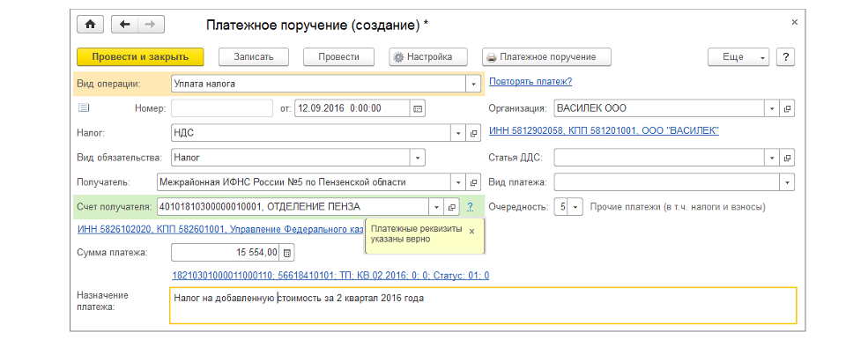
Task: Open recipient ИНН 5826102020 details link
Action: [221, 229]
